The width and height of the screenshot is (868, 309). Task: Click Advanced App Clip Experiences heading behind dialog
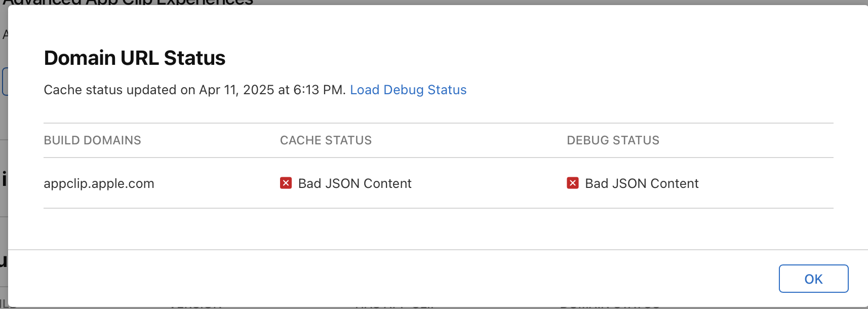128,3
